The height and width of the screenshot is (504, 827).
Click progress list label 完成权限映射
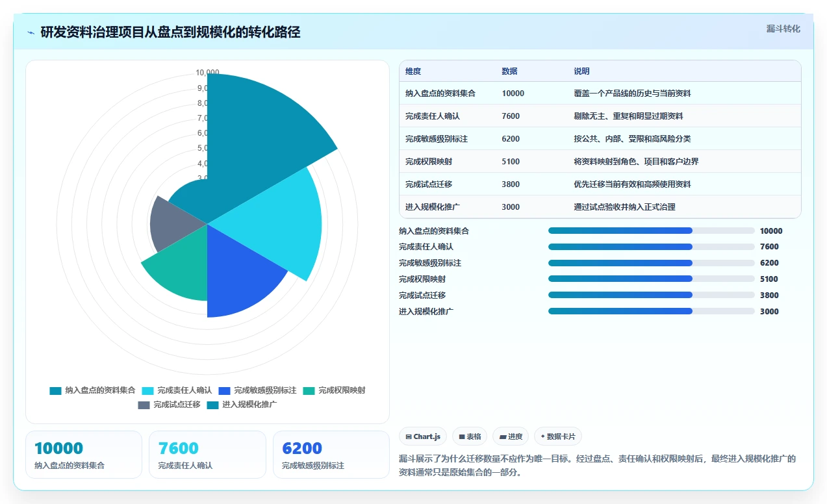(x=422, y=279)
